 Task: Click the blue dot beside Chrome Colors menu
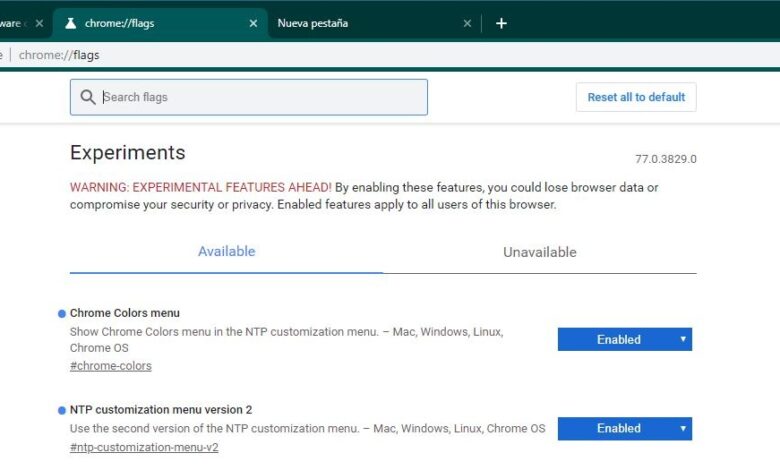click(x=62, y=314)
